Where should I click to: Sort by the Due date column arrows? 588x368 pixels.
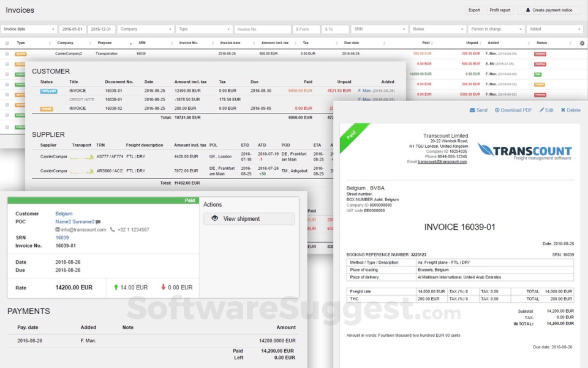[x=384, y=43]
